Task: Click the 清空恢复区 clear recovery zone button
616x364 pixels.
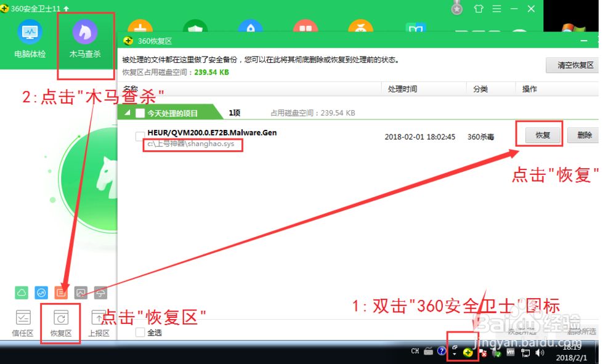Action: 575,65
